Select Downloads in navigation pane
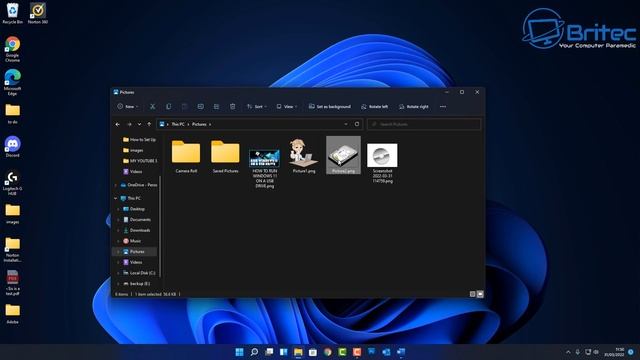 point(136,230)
